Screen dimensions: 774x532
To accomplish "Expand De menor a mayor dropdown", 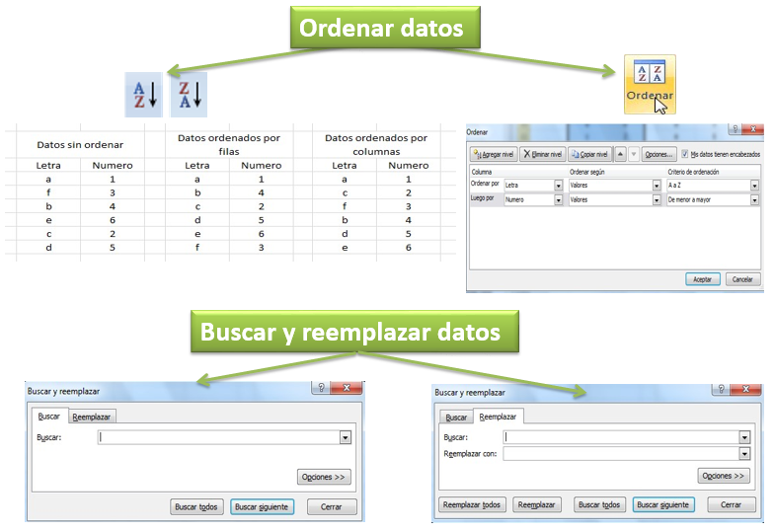I will click(754, 199).
